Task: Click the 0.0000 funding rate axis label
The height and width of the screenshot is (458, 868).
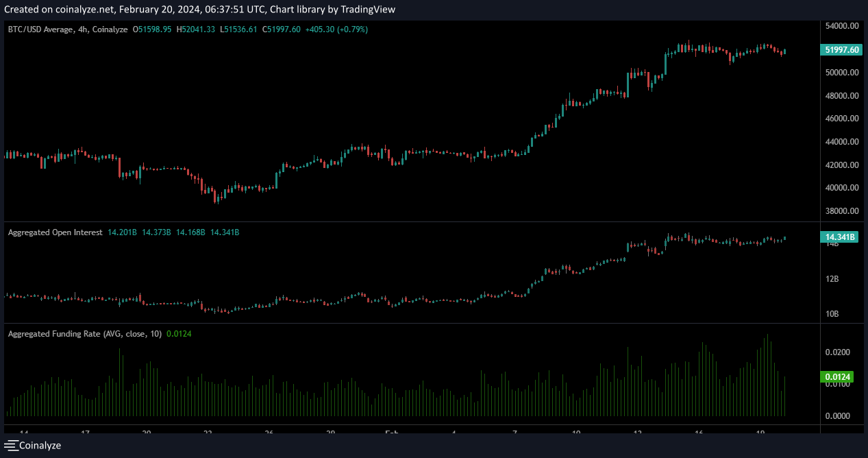Action: [836, 416]
